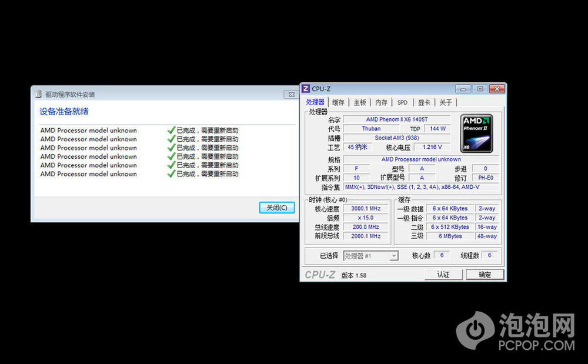
Task: Click the 45 纳米 process value
Action: click(358, 148)
